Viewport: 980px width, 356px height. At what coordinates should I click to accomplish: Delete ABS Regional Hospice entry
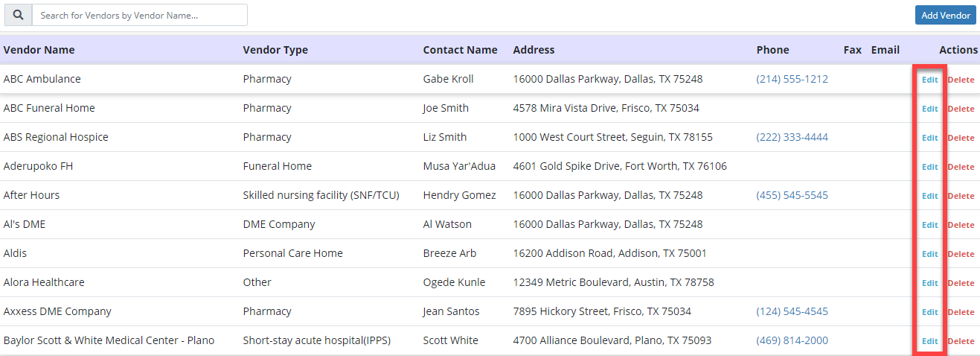point(961,138)
